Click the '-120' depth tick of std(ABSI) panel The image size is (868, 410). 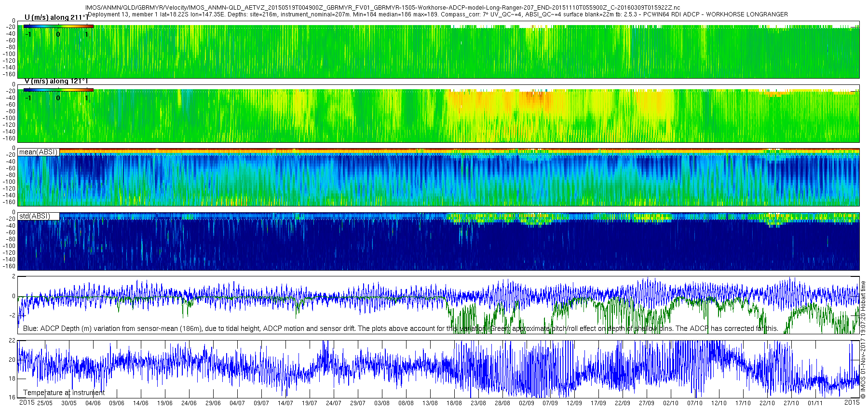point(9,253)
